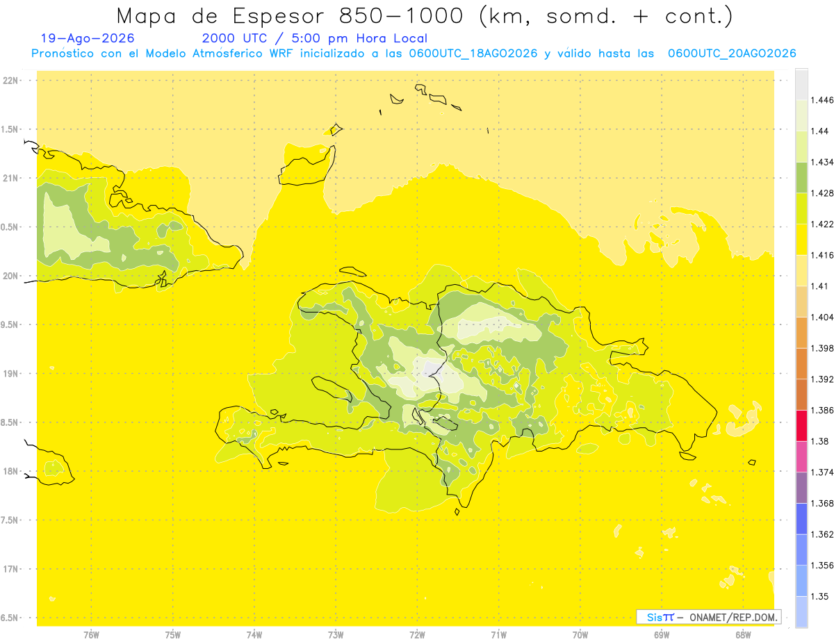This screenshot has width=834, height=644.
Task: Click the legend value 1.362
Action: click(x=822, y=534)
